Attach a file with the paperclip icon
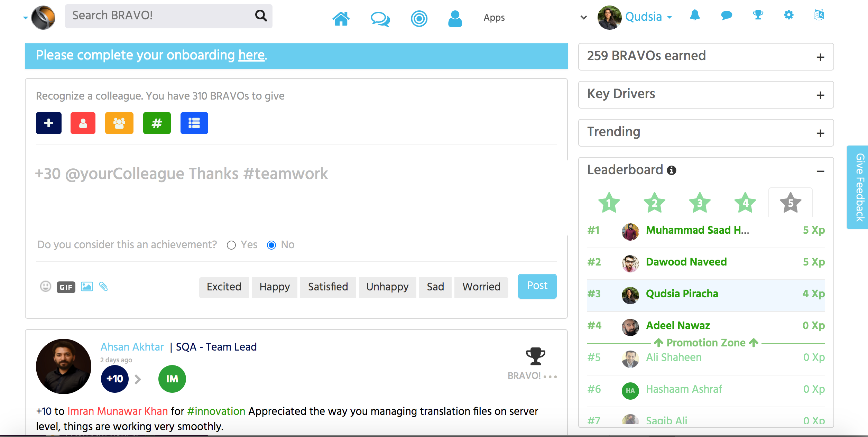This screenshot has height=437, width=868. click(103, 287)
